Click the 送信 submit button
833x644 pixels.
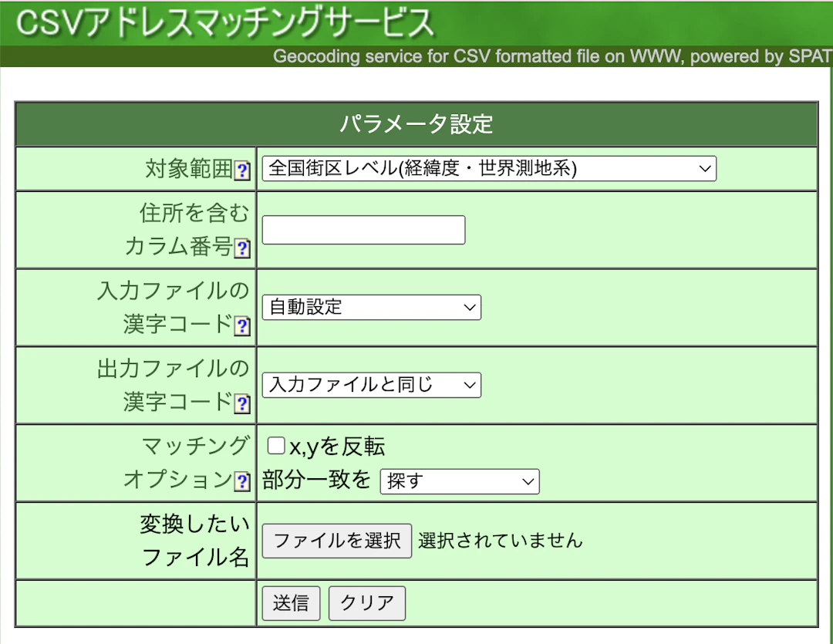pos(291,603)
